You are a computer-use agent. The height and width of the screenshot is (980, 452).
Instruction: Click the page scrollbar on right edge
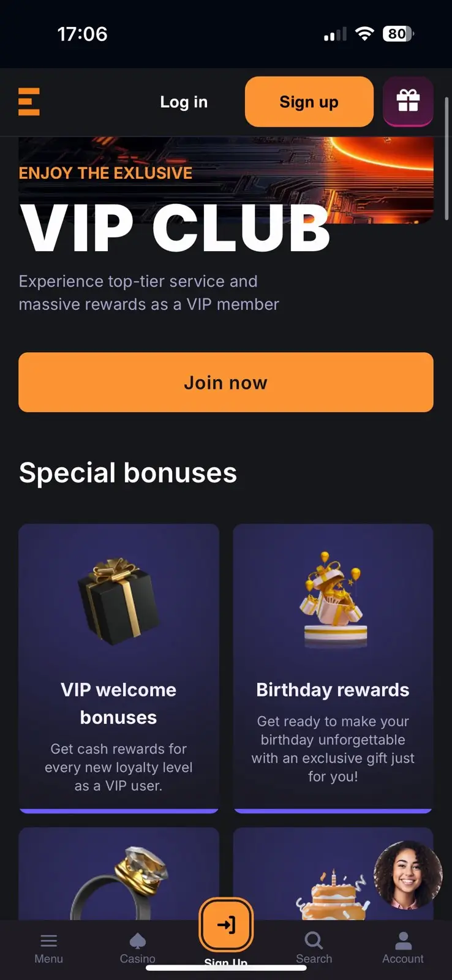click(x=446, y=159)
